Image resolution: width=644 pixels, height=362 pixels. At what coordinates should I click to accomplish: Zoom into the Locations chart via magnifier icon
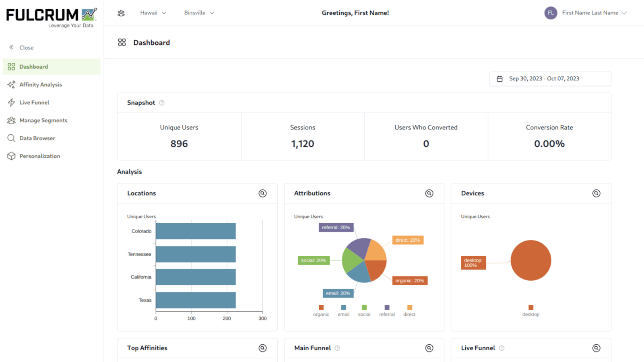[262, 193]
